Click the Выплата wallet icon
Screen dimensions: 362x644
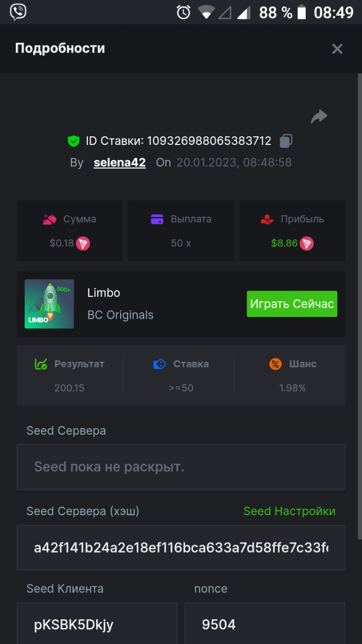157,219
